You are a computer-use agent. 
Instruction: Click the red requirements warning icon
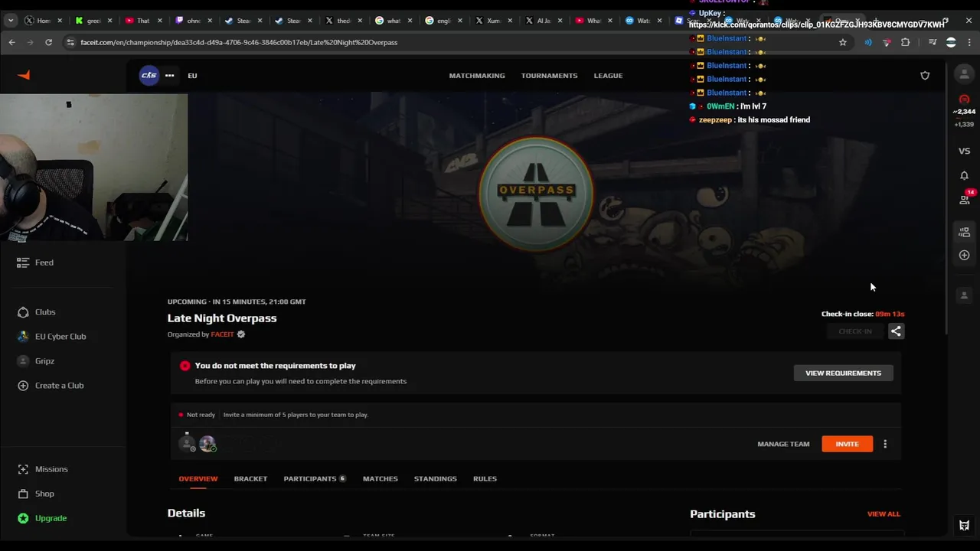click(x=185, y=366)
